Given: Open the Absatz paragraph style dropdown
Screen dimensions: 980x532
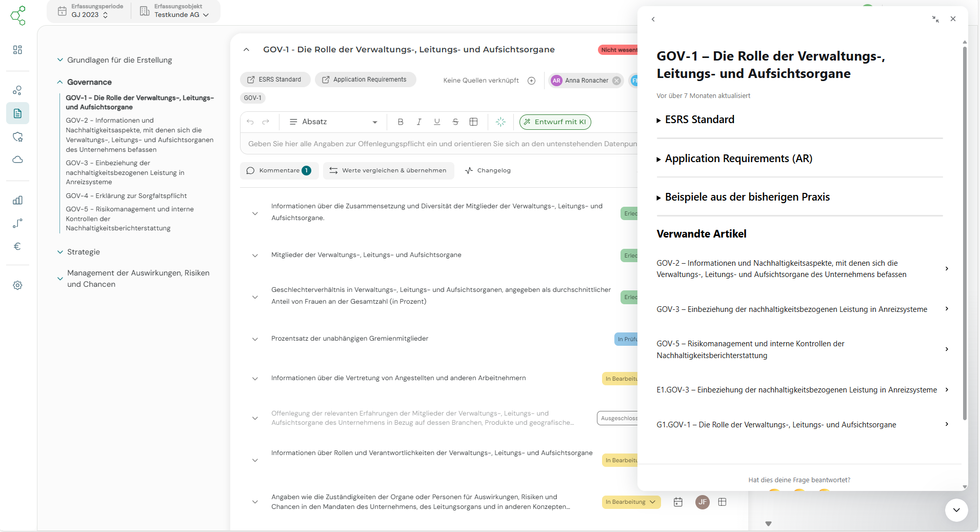Looking at the screenshot, I should pyautogui.click(x=333, y=122).
